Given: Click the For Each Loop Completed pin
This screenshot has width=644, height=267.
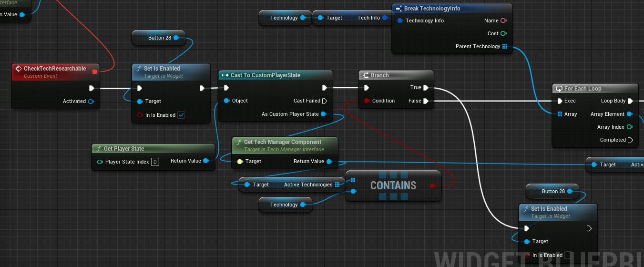Looking at the screenshot, I should pos(630,140).
